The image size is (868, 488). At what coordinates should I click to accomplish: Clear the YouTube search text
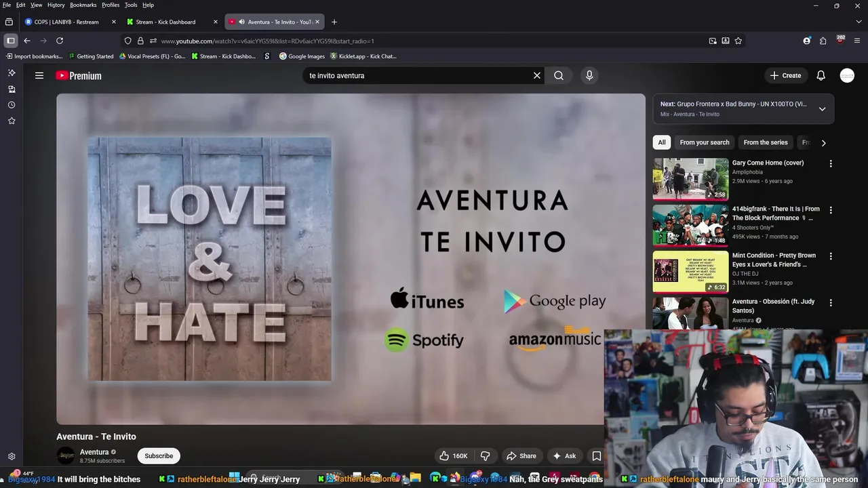tap(537, 75)
